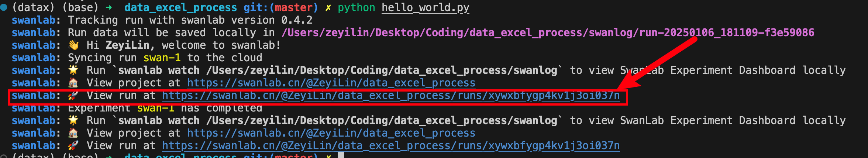Click the blue command status dot before (datax)
868x158 pixels.
tap(4, 7)
